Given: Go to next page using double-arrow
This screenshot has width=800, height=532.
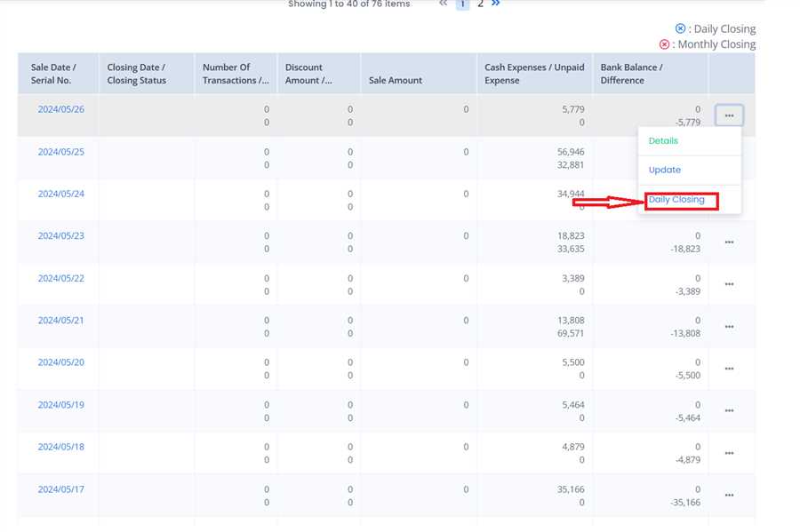Looking at the screenshot, I should coord(496,4).
